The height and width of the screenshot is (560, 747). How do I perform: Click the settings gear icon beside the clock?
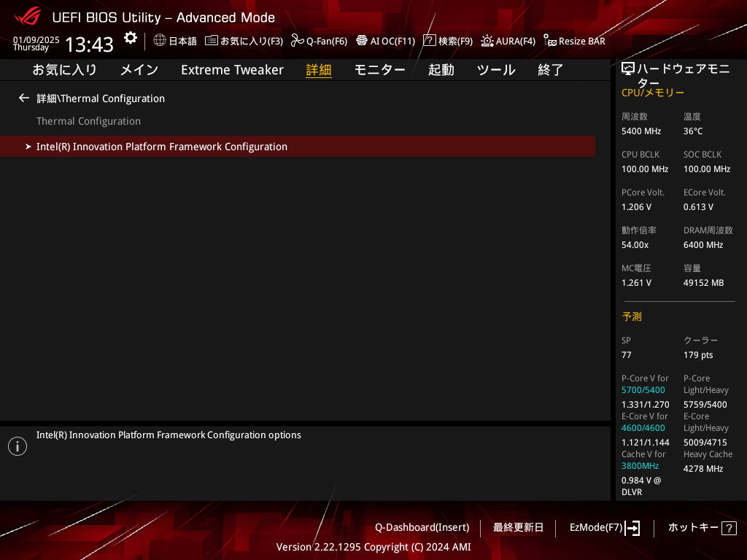point(130,38)
